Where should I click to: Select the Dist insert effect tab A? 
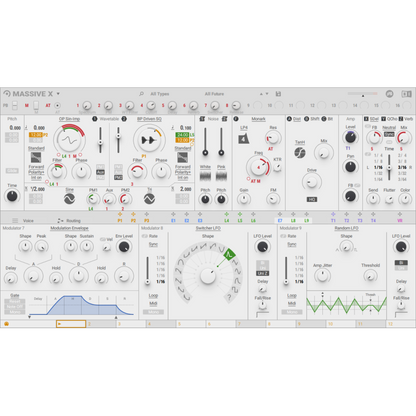tap(294, 119)
